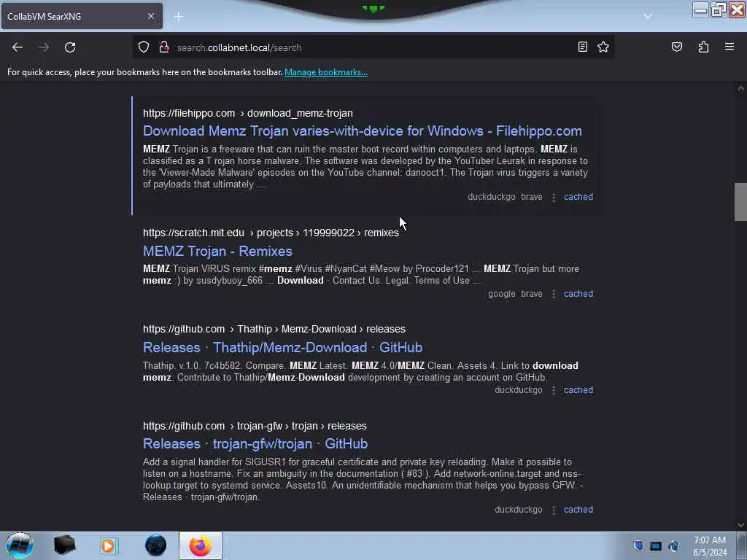Switch to the Firefox taskbar button

click(201, 545)
